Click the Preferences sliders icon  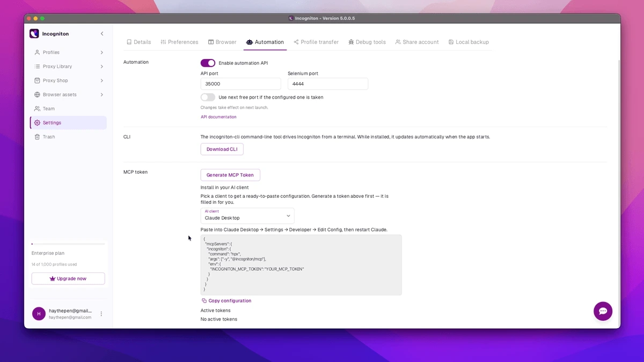pyautogui.click(x=163, y=42)
